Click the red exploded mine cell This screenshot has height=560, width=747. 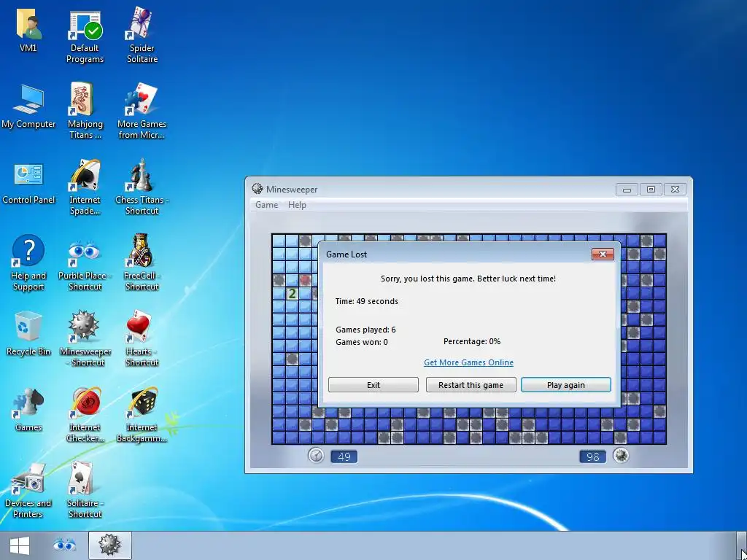(x=305, y=280)
